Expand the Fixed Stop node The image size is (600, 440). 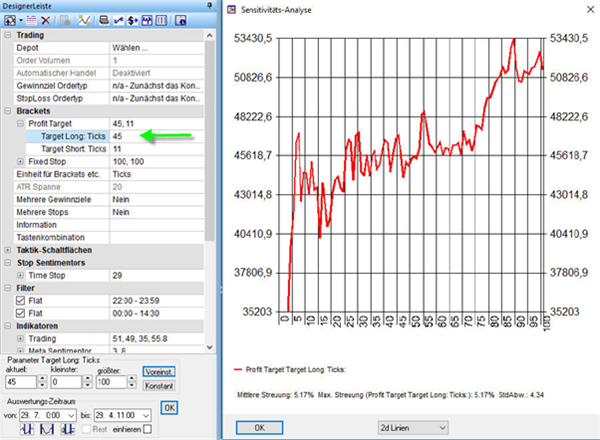[x=20, y=161]
